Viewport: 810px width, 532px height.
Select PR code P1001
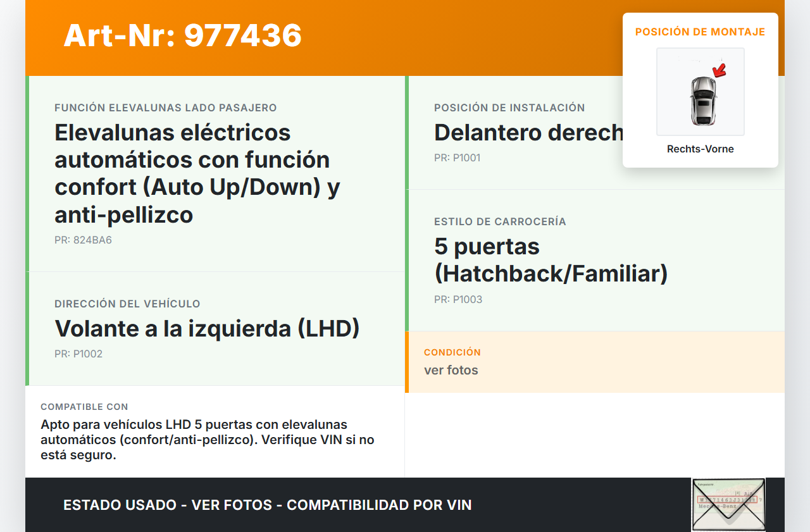coord(457,158)
